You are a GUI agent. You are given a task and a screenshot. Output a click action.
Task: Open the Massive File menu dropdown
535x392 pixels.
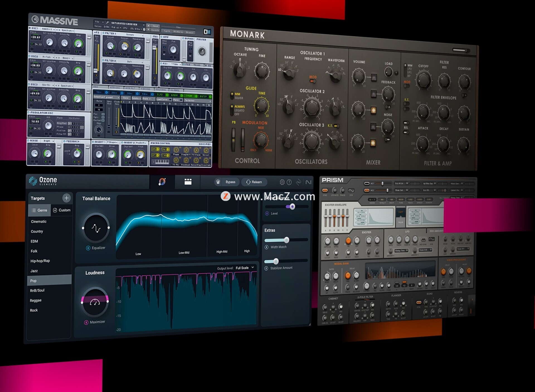(x=99, y=22)
